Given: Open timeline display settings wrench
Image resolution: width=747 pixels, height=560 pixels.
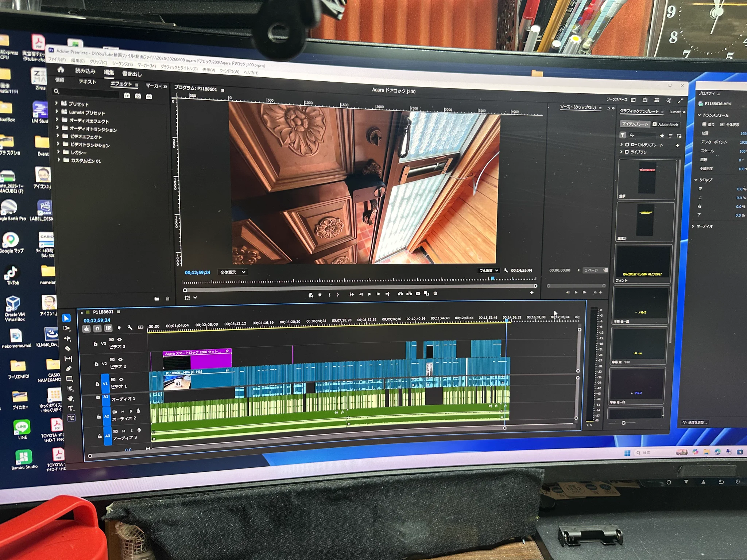Looking at the screenshot, I should tap(129, 328).
